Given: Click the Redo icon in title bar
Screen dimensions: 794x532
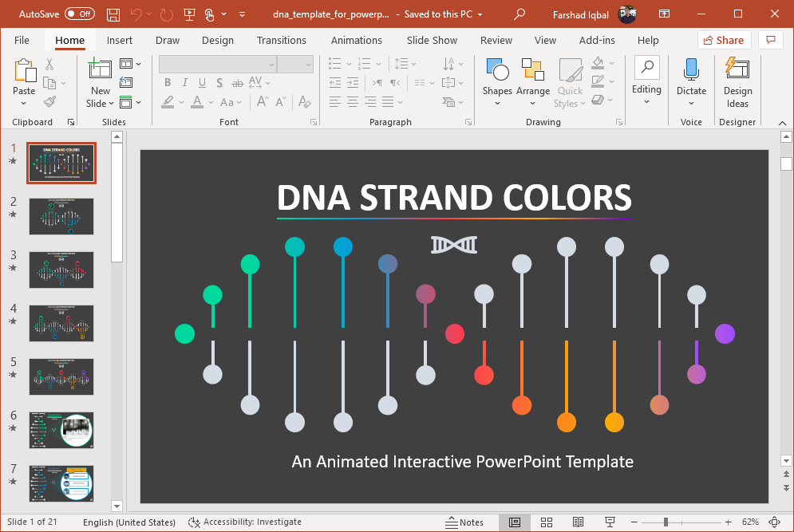Looking at the screenshot, I should coord(166,14).
